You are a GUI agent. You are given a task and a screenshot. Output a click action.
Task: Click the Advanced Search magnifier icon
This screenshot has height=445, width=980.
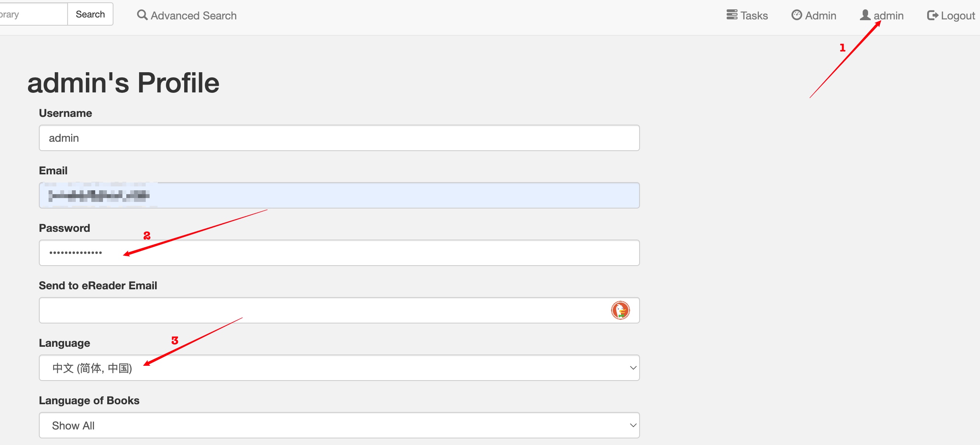coord(142,15)
